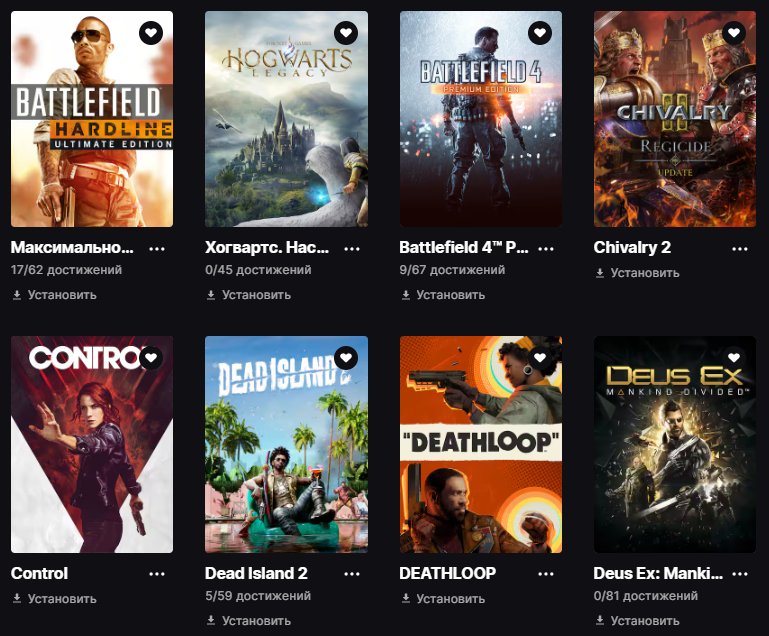Toggle favorite heart on Battlefield Hardline cover

[x=151, y=33]
